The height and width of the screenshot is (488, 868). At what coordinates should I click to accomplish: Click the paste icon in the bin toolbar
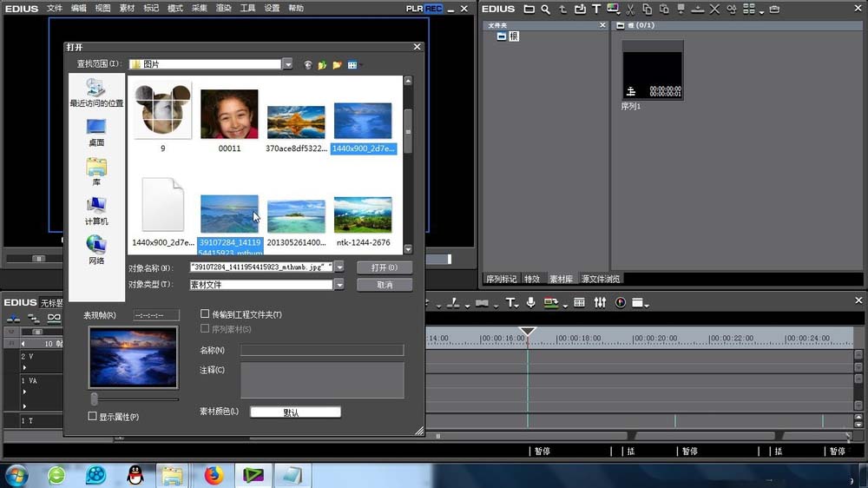[664, 9]
